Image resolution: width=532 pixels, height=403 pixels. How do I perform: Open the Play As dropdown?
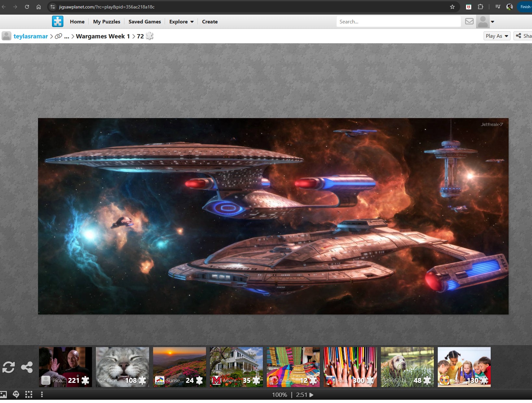pos(497,36)
